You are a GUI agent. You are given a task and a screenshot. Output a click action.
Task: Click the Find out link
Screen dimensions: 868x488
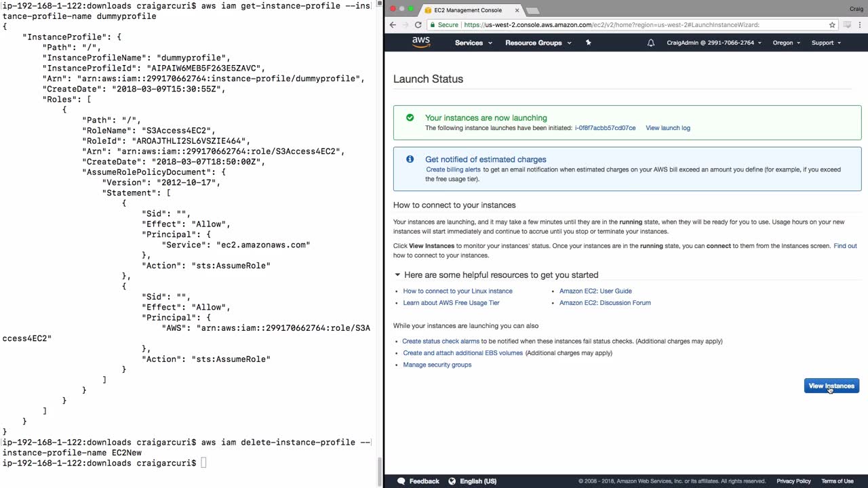845,246
